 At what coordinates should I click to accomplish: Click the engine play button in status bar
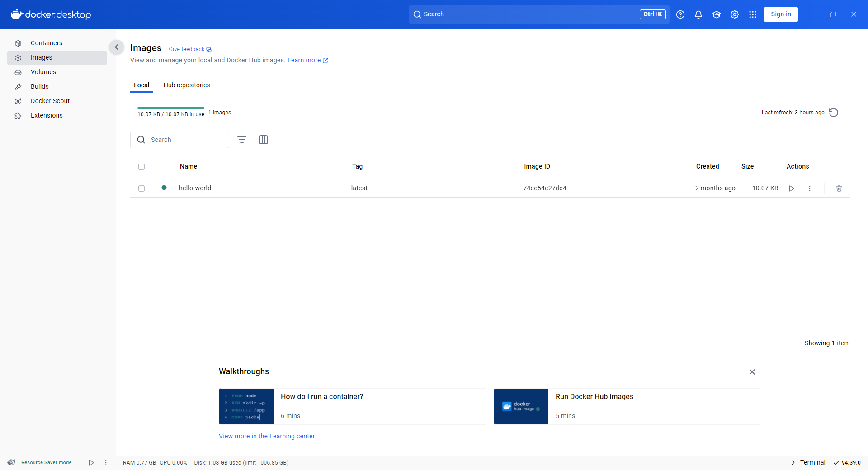point(91,463)
